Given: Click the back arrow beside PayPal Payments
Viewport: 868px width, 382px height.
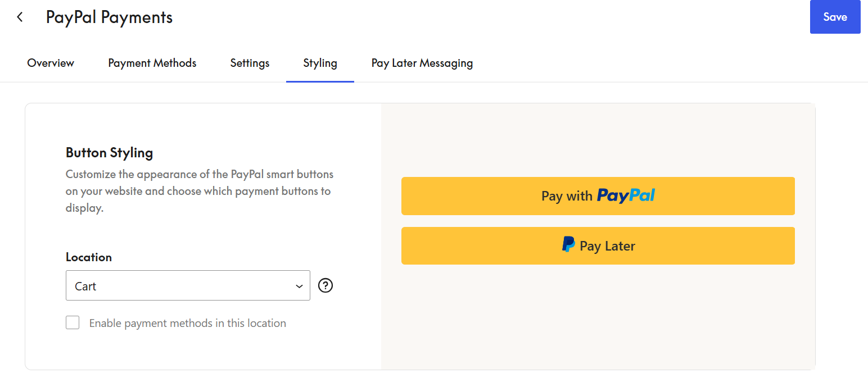Looking at the screenshot, I should coord(20,17).
